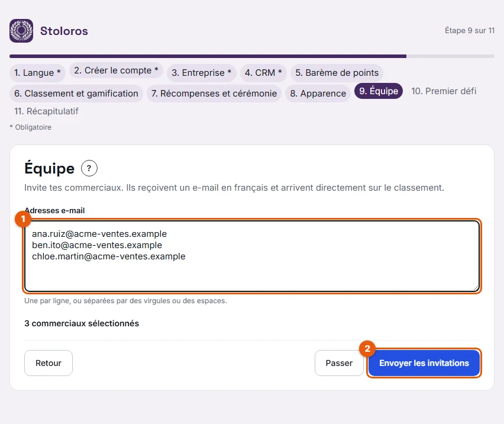Click the Obligatoire footnote
This screenshot has width=504, height=424.
(x=31, y=127)
